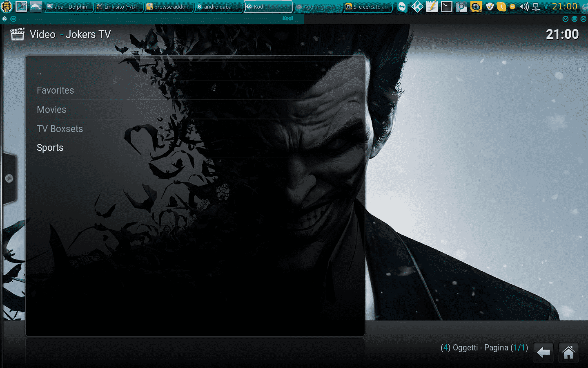Click the volume speaker tray icon

tap(524, 7)
